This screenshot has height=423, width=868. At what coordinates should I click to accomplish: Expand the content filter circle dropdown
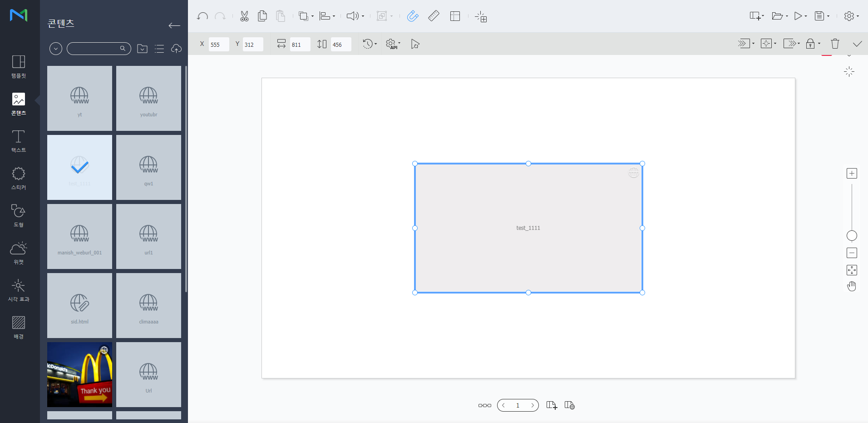pyautogui.click(x=56, y=49)
